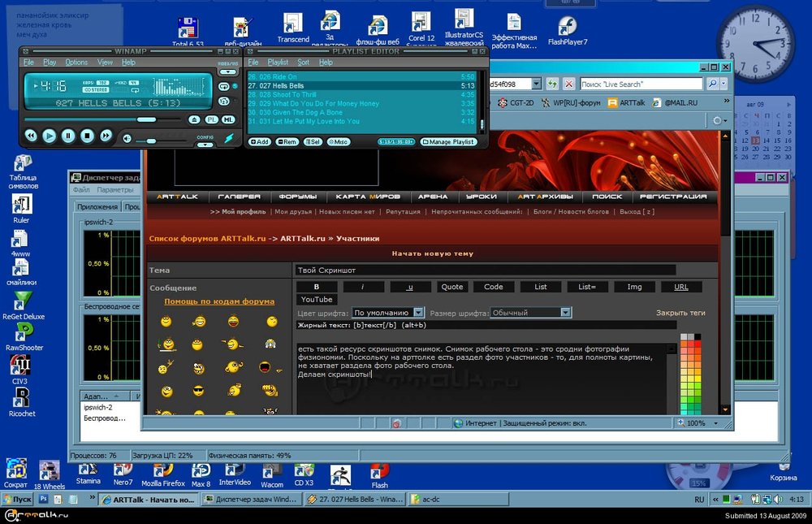Skip to next track in Winamp
The width and height of the screenshot is (812, 524).
(106, 136)
